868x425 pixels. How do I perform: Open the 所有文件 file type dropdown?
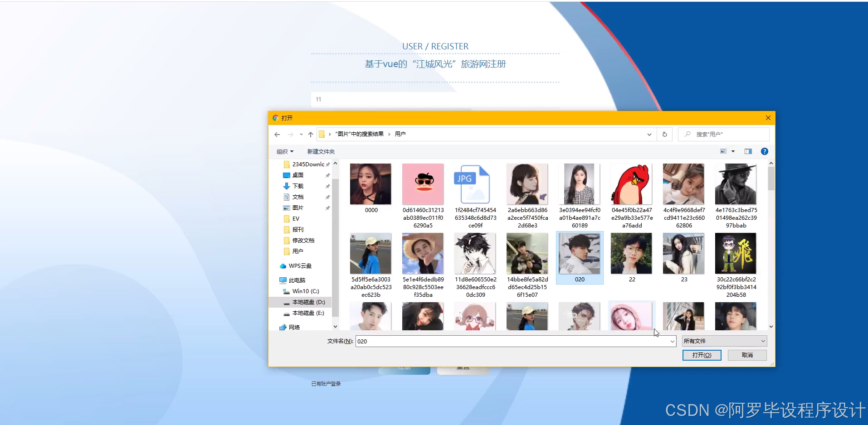(x=724, y=341)
